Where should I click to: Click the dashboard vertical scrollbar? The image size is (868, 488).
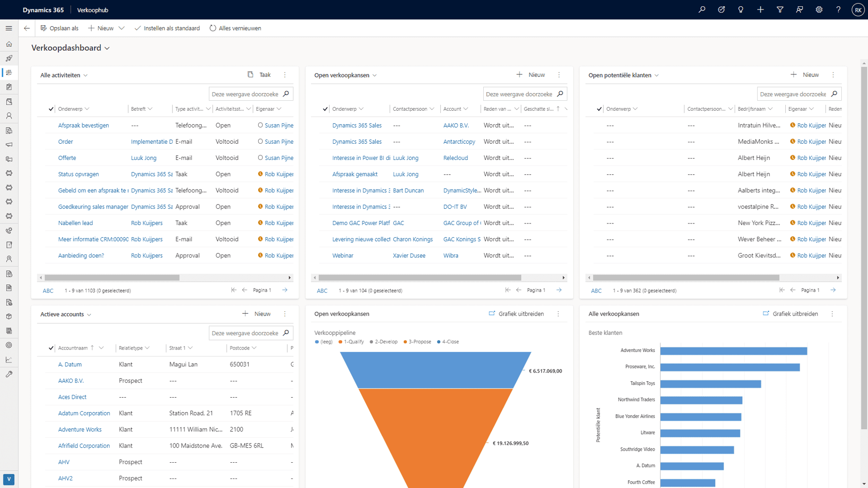(x=864, y=248)
